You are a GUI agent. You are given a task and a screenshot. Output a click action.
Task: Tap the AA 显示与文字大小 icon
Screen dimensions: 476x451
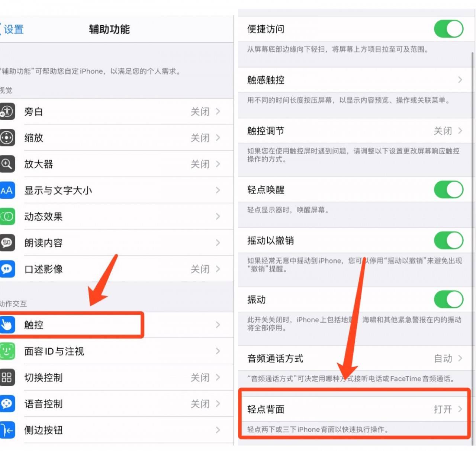[x=7, y=190]
